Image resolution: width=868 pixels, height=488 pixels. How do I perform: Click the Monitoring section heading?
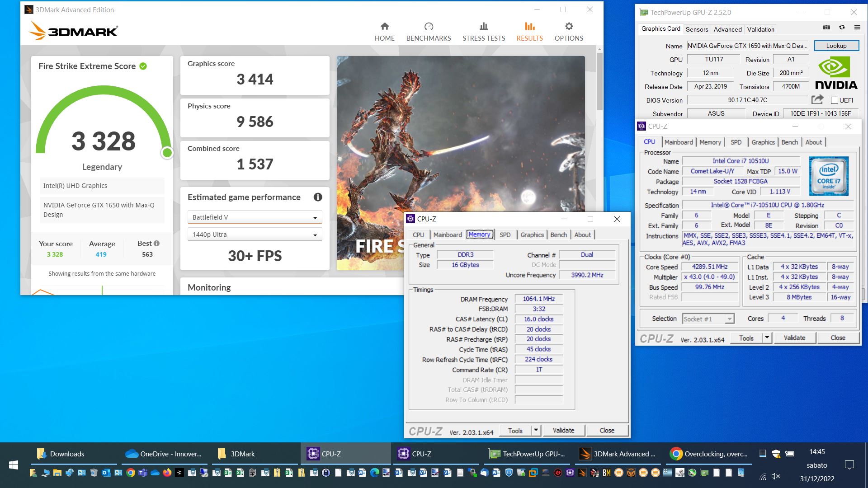point(209,287)
